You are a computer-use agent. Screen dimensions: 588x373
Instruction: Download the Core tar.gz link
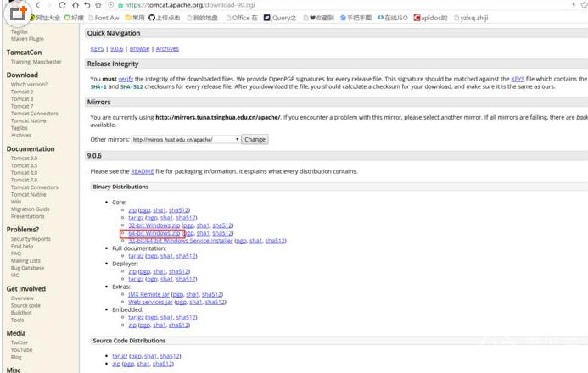point(136,218)
